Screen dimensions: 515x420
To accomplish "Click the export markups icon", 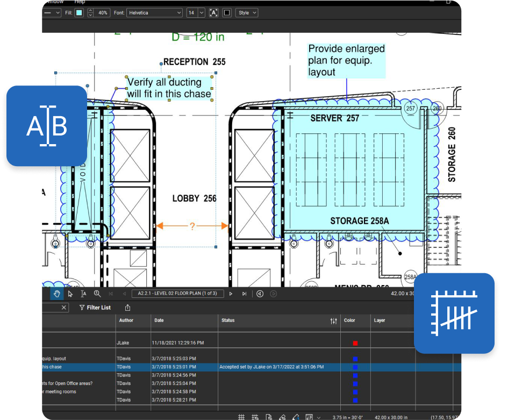I will pos(127,308).
